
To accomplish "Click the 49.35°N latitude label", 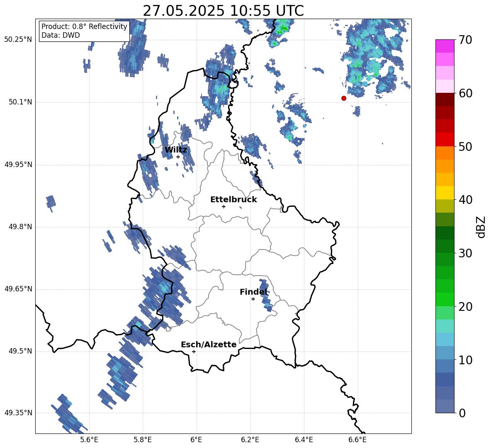I will pyautogui.click(x=18, y=413).
